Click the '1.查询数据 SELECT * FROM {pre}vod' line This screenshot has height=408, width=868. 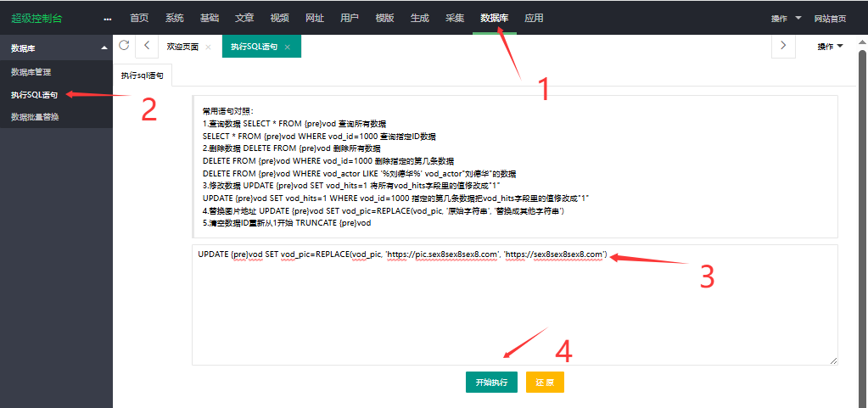tap(294, 124)
